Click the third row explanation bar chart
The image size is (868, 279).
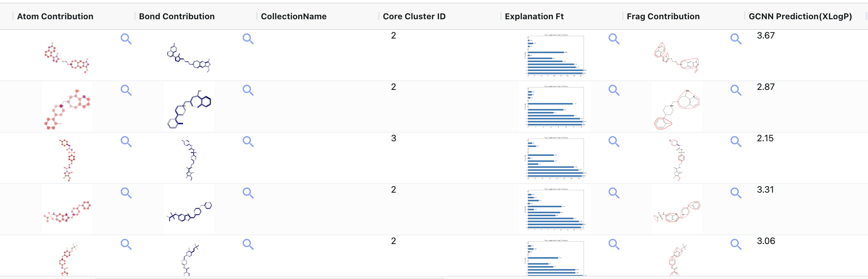click(555, 158)
